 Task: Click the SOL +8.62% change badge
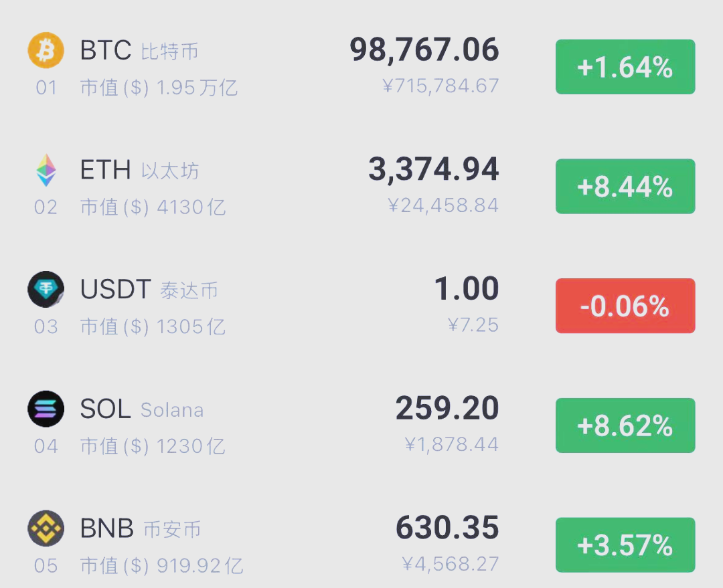point(625,425)
